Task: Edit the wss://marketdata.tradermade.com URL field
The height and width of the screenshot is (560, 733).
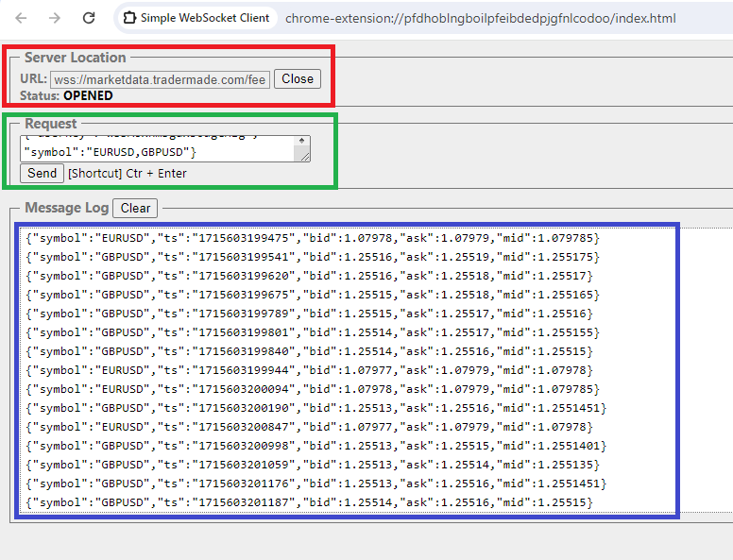Action: pyautogui.click(x=160, y=79)
